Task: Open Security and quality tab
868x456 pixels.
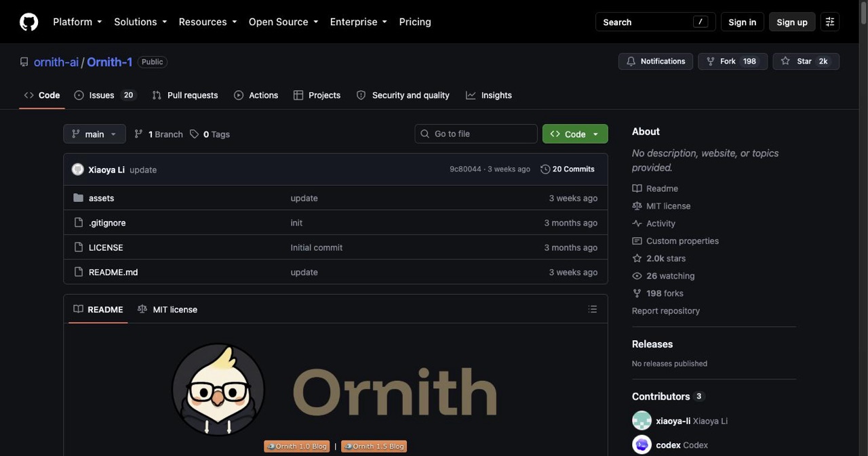Action: point(403,95)
